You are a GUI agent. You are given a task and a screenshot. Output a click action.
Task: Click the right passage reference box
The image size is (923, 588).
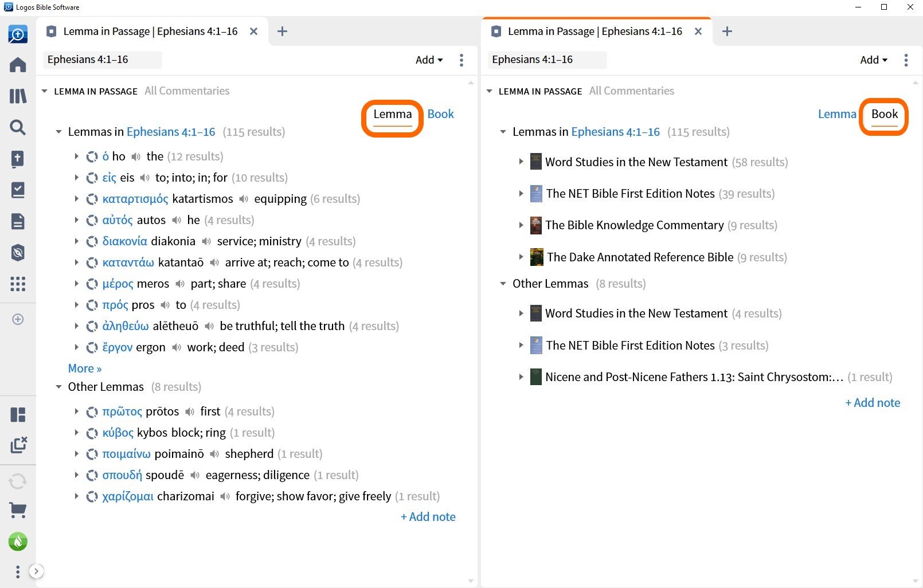point(547,60)
